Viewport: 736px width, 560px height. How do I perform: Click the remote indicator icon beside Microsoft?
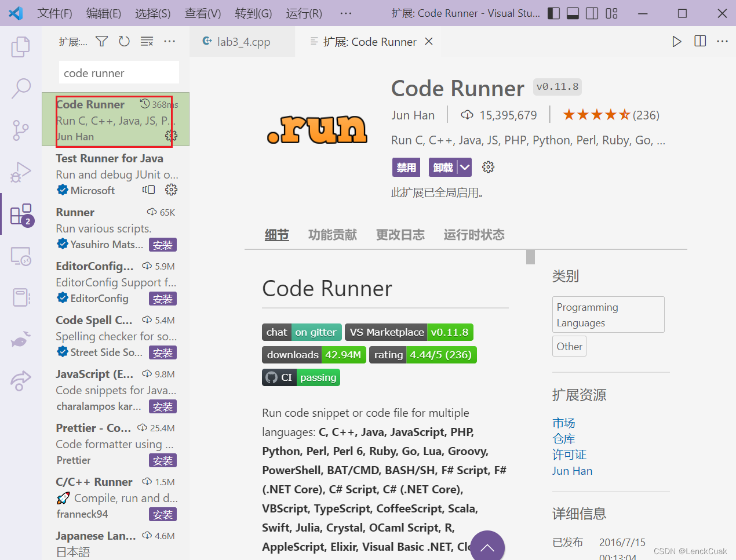tap(149, 190)
